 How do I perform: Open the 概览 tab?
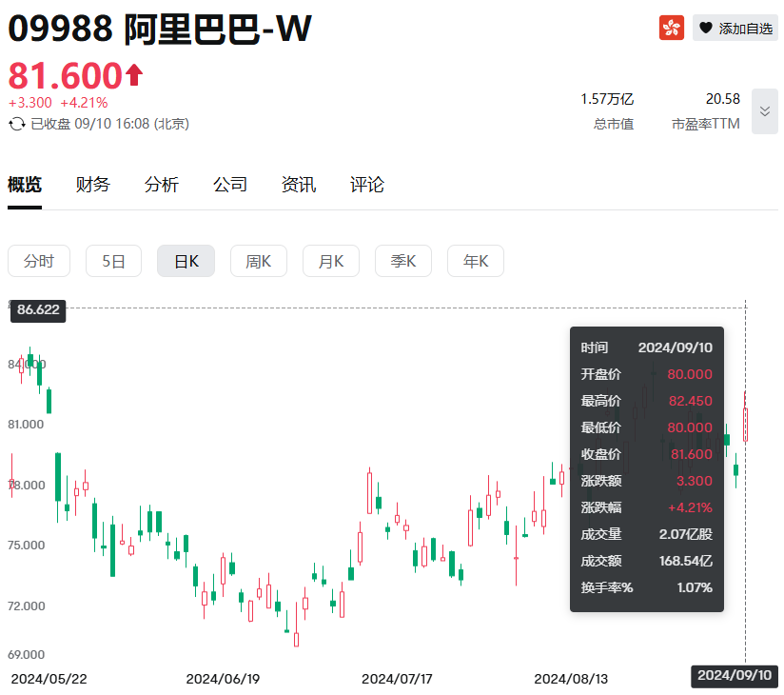point(25,185)
